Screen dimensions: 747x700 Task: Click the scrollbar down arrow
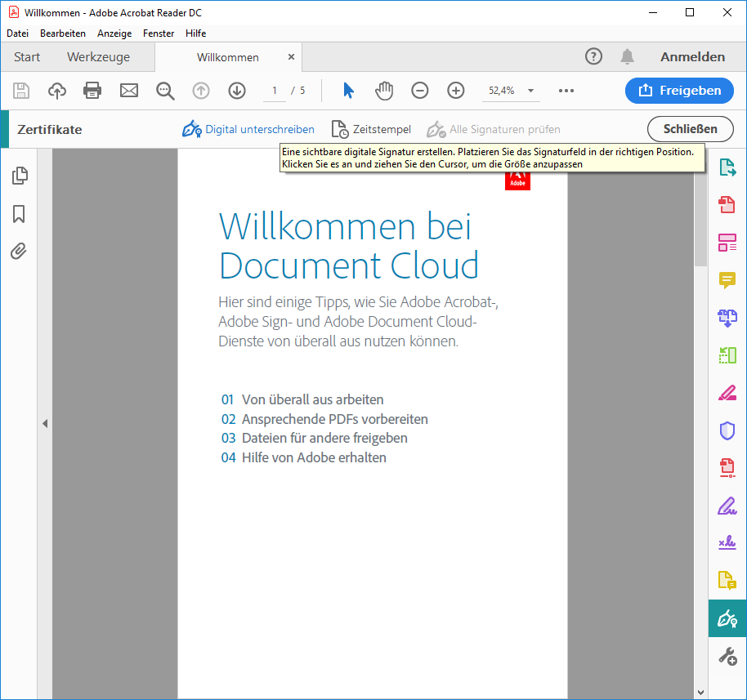coord(700,693)
